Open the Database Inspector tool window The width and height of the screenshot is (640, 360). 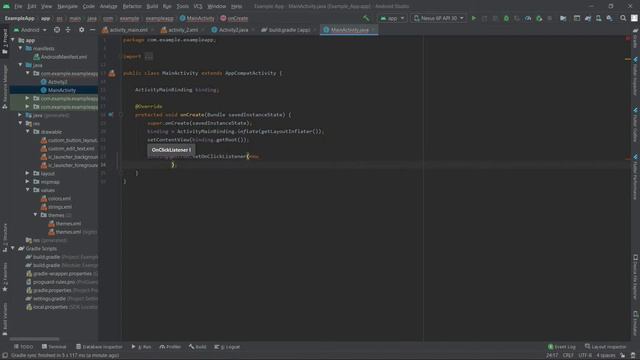pos(99,347)
